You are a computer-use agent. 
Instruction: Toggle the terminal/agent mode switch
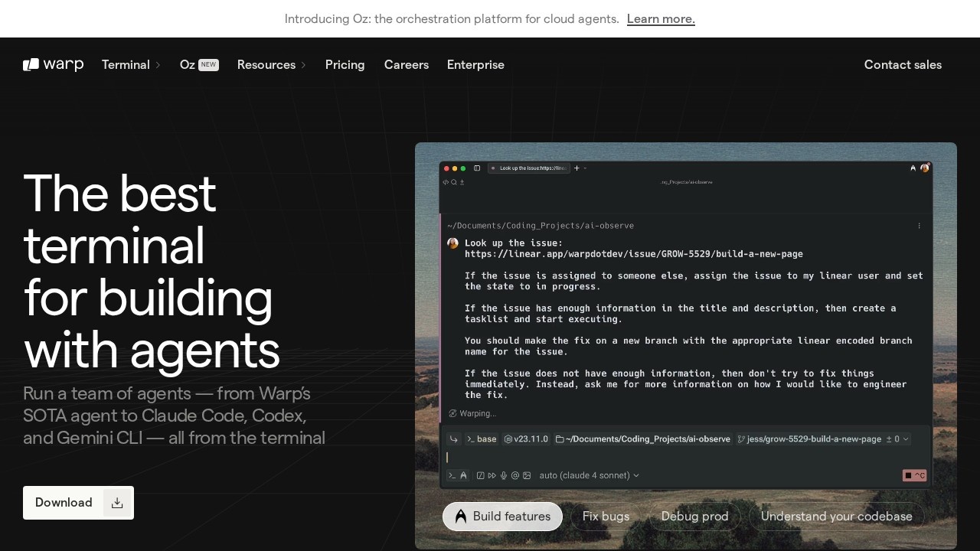(457, 475)
